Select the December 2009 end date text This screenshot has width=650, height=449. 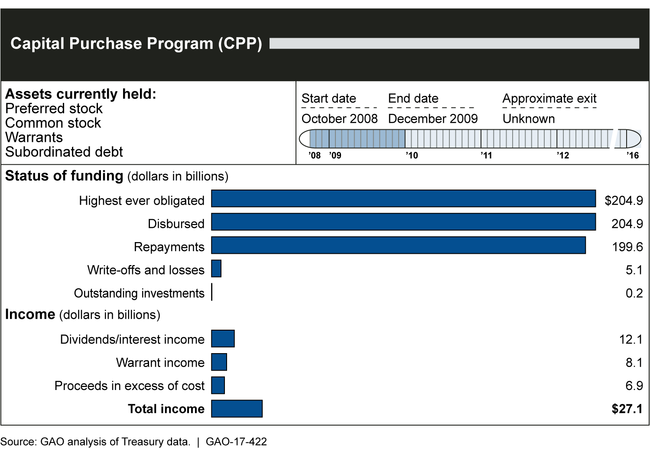click(433, 120)
